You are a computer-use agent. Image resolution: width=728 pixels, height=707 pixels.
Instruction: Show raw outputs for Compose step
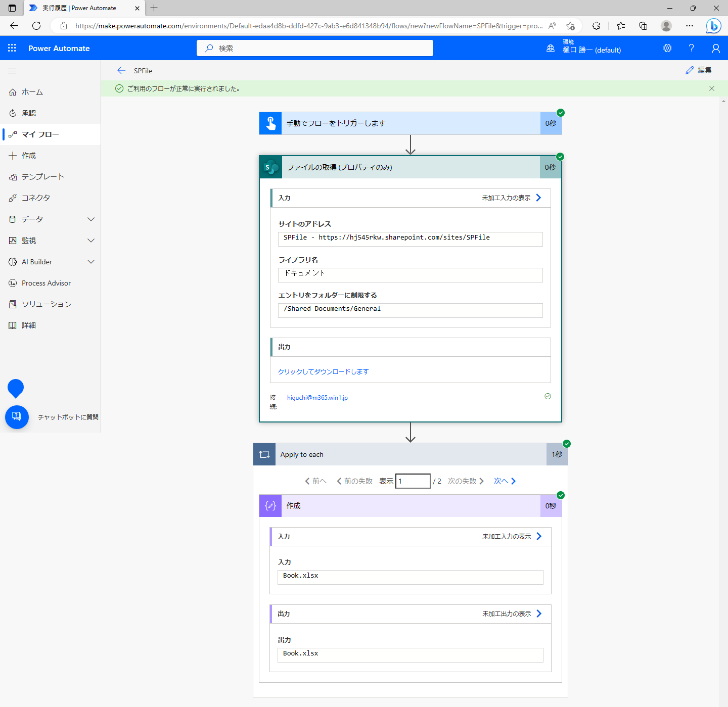coord(512,614)
